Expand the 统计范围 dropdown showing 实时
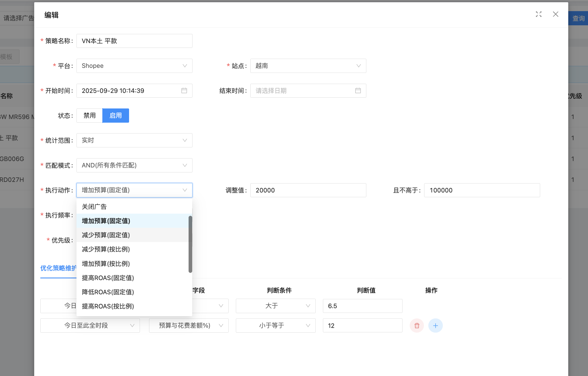Screen dimensions: 588x376 point(134,140)
